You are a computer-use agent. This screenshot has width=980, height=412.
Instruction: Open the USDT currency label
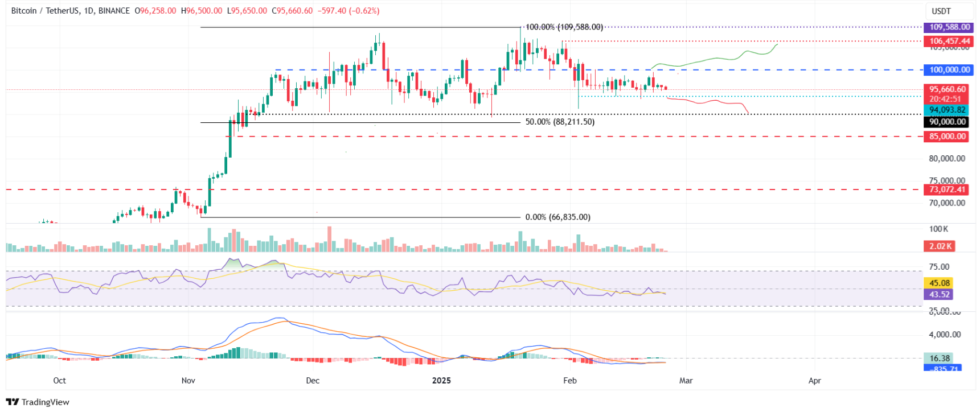pos(941,11)
